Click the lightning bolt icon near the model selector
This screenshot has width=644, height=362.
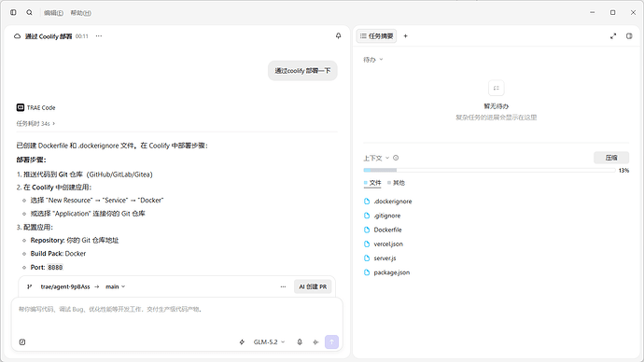pyautogui.click(x=242, y=341)
